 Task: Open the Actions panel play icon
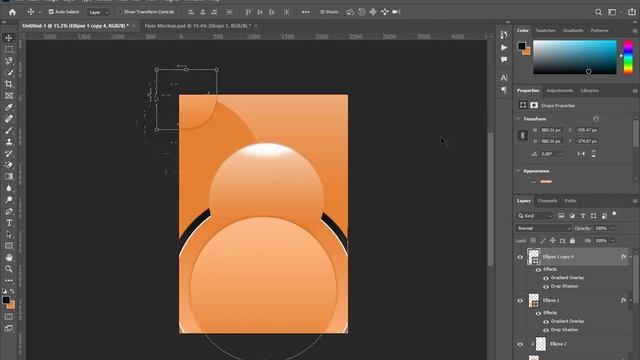(x=504, y=48)
